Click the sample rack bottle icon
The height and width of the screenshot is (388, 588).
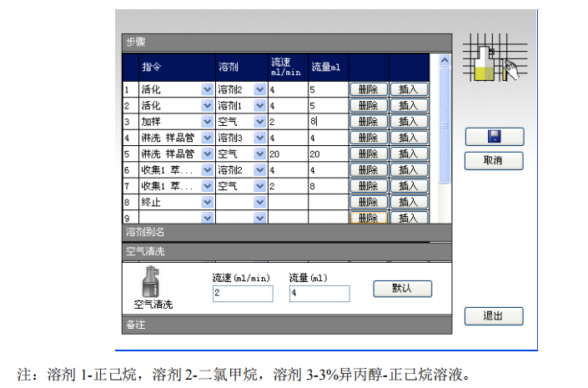(495, 58)
